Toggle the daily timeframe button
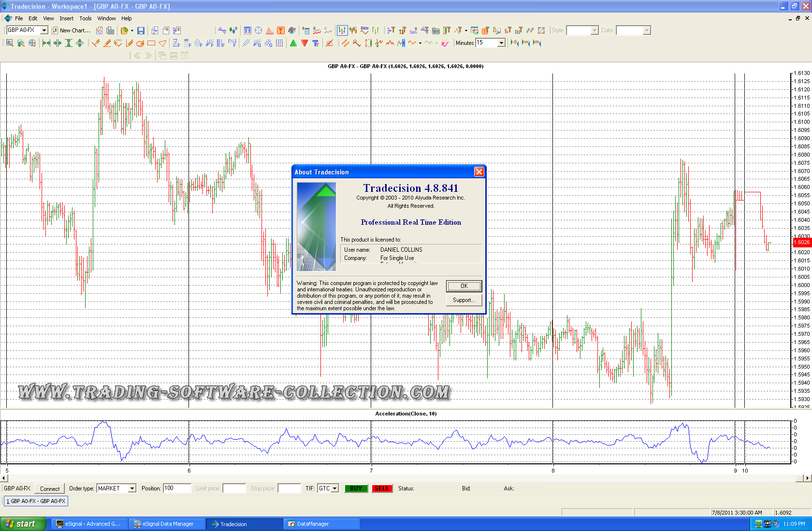The width and height of the screenshot is (812, 531). click(514, 43)
